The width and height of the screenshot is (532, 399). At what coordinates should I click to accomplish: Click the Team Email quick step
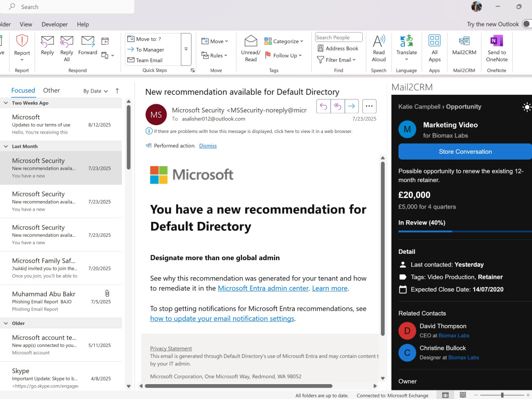(145, 60)
